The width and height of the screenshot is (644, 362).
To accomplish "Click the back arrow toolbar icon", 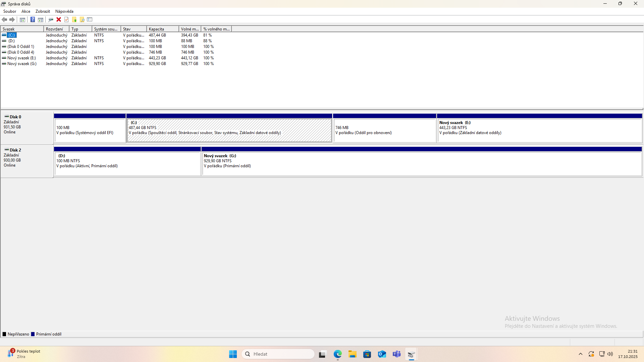I will (4, 19).
